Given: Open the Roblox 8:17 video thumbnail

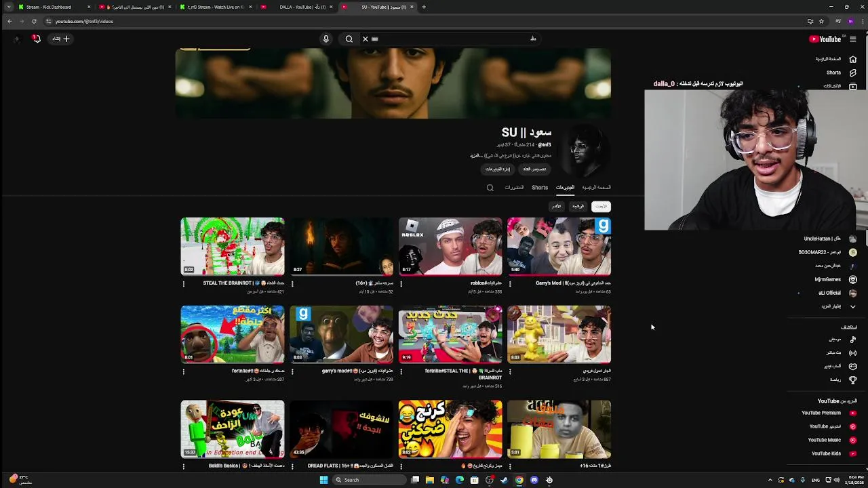Looking at the screenshot, I should click(x=450, y=246).
